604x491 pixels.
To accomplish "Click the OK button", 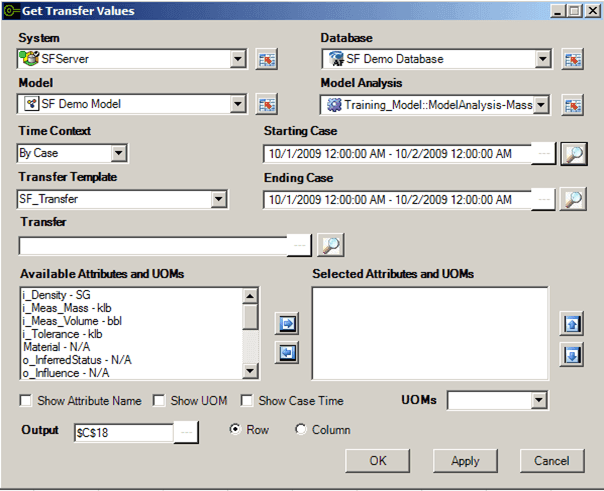I will click(x=378, y=461).
